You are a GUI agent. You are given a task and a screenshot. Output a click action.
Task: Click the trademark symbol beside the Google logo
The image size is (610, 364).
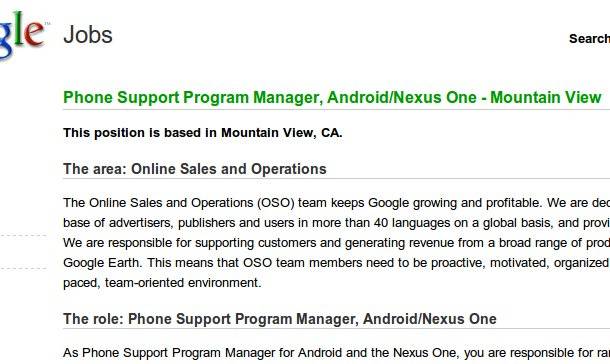[x=47, y=24]
